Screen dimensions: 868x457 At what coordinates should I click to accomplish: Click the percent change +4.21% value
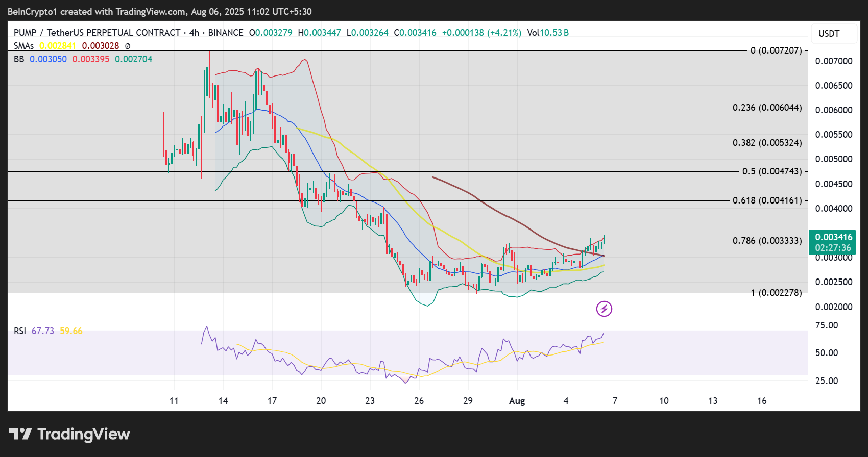pyautogui.click(x=504, y=33)
